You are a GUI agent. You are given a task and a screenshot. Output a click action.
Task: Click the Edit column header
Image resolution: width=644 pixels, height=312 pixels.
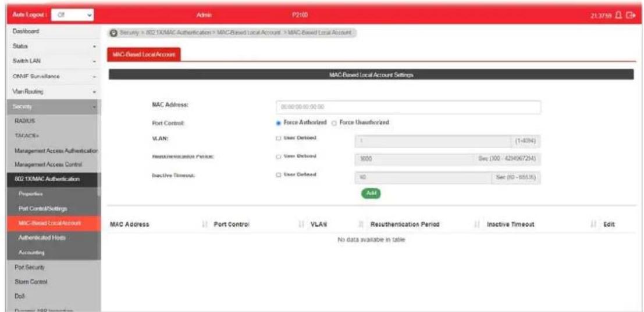coord(609,225)
